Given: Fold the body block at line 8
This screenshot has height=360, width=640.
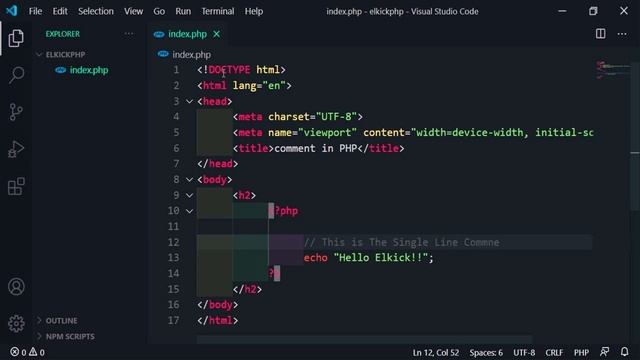Looking at the screenshot, I should [189, 180].
